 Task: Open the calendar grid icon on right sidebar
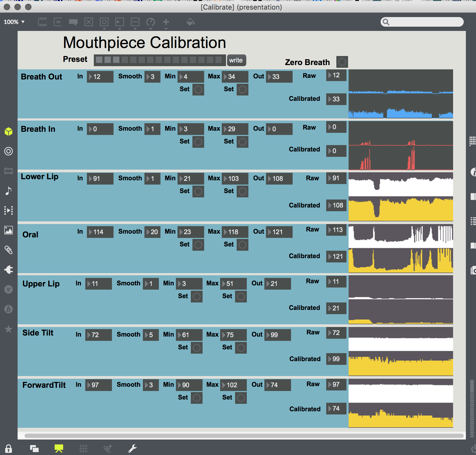coord(472,141)
